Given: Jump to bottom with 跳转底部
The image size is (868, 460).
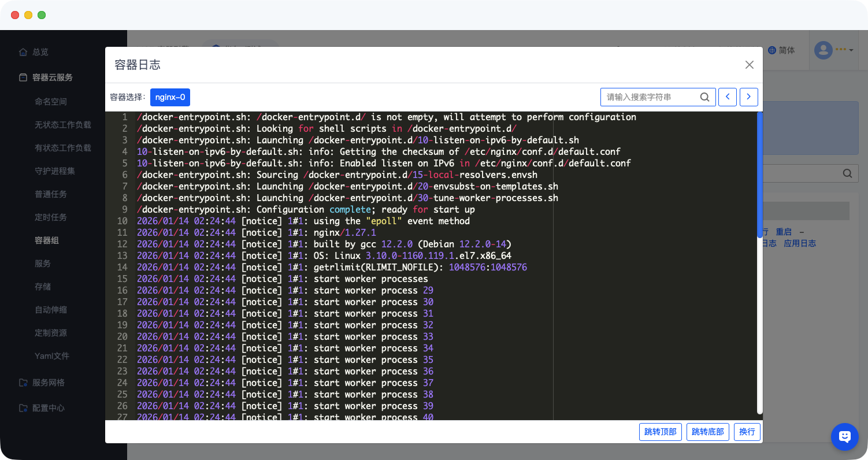Looking at the screenshot, I should (x=707, y=432).
